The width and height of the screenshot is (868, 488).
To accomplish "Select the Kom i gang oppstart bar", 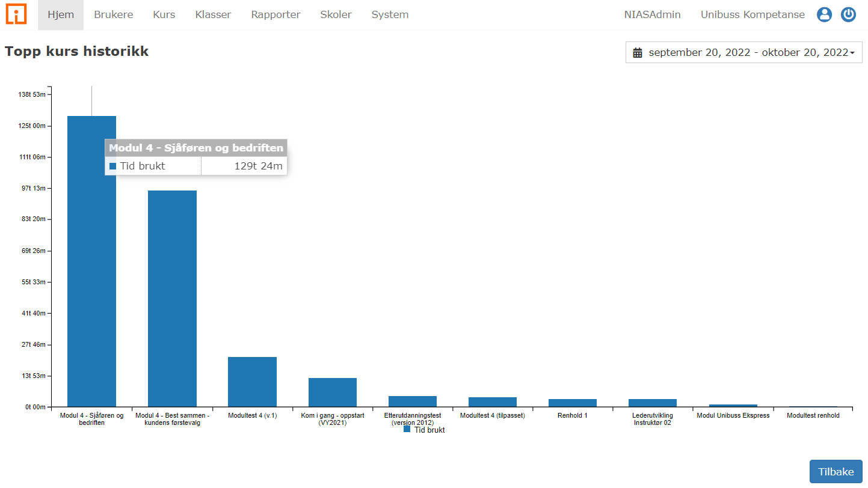I will pos(333,392).
